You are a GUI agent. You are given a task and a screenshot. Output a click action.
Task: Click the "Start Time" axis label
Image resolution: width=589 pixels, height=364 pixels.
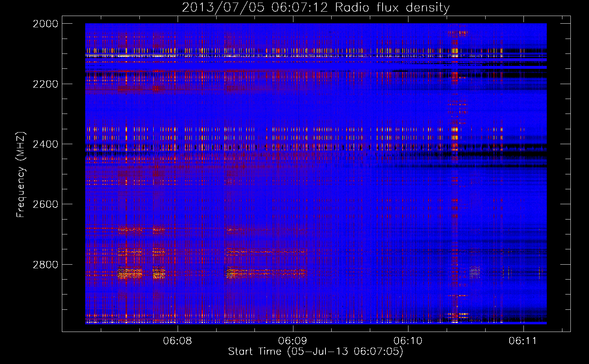click(316, 352)
